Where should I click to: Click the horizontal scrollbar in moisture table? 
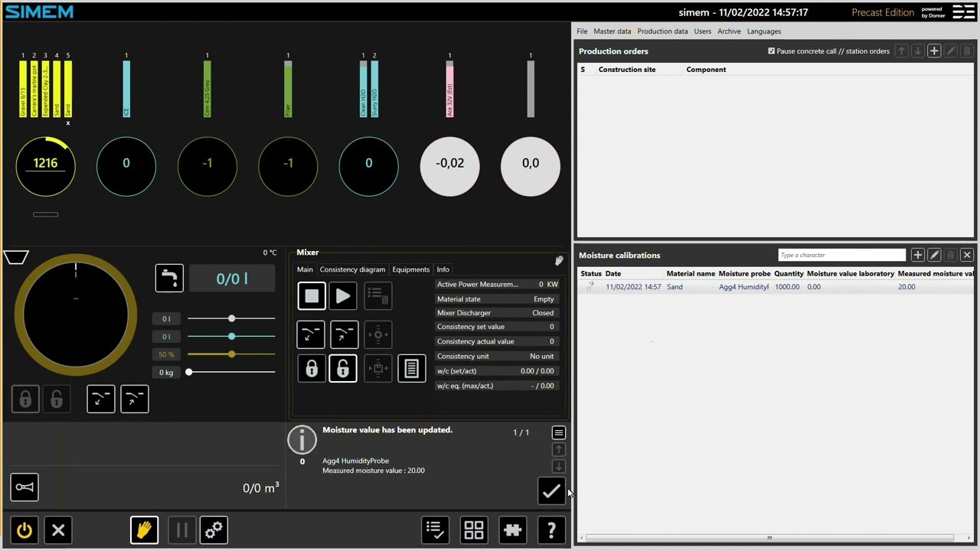769,537
